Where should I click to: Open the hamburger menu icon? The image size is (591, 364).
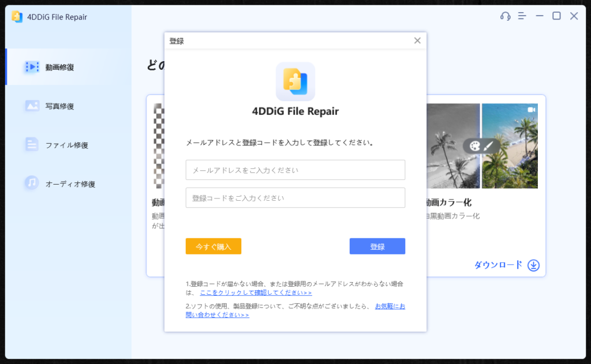[522, 16]
